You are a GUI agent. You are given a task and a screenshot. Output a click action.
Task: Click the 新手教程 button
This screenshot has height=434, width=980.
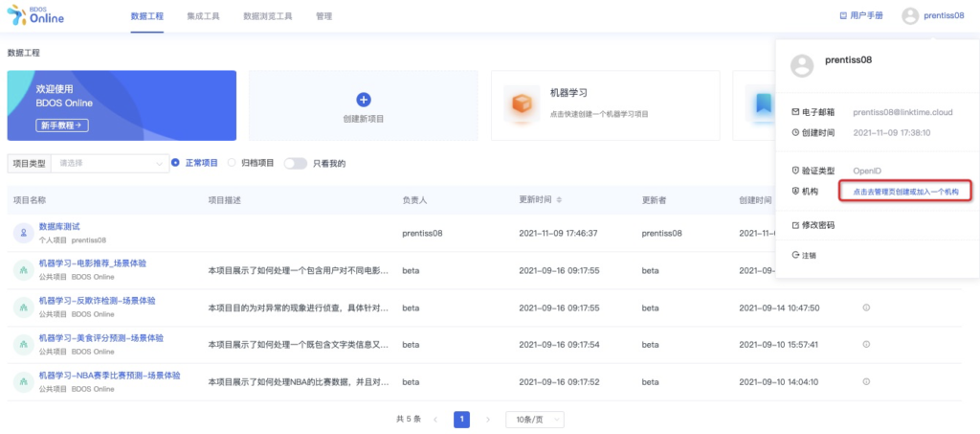coord(62,126)
